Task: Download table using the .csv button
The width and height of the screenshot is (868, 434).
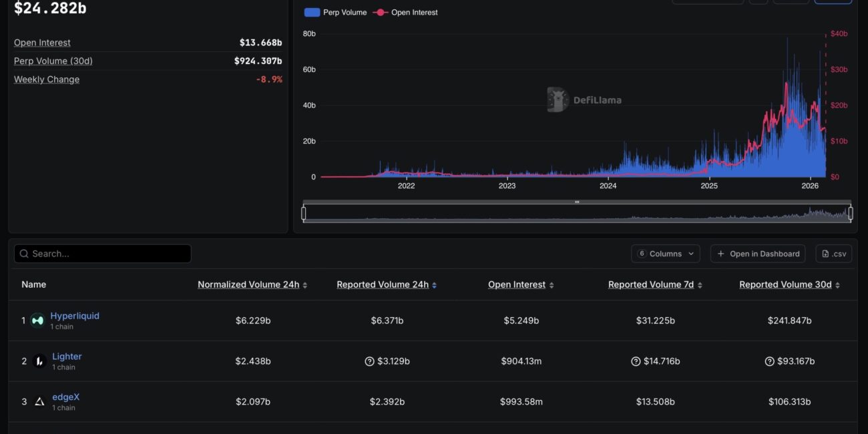Action: (x=834, y=254)
